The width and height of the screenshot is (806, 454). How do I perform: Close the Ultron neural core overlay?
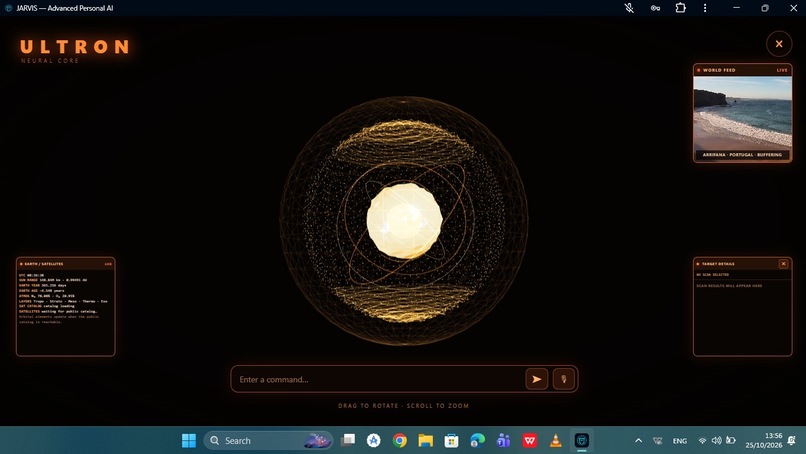[779, 44]
